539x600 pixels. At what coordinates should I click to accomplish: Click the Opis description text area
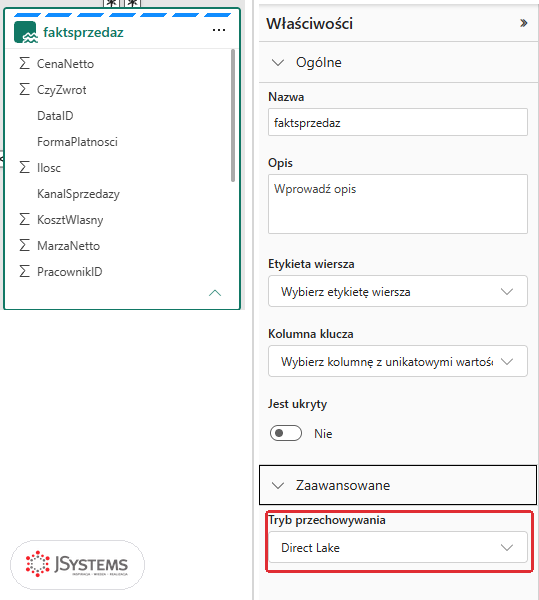click(398, 204)
